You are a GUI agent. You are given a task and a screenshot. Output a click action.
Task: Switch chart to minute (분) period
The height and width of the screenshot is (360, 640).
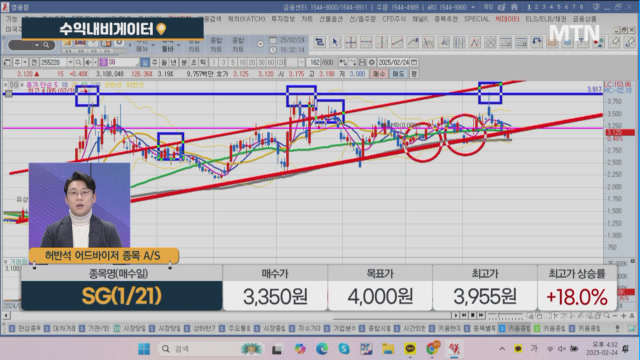click(x=184, y=62)
